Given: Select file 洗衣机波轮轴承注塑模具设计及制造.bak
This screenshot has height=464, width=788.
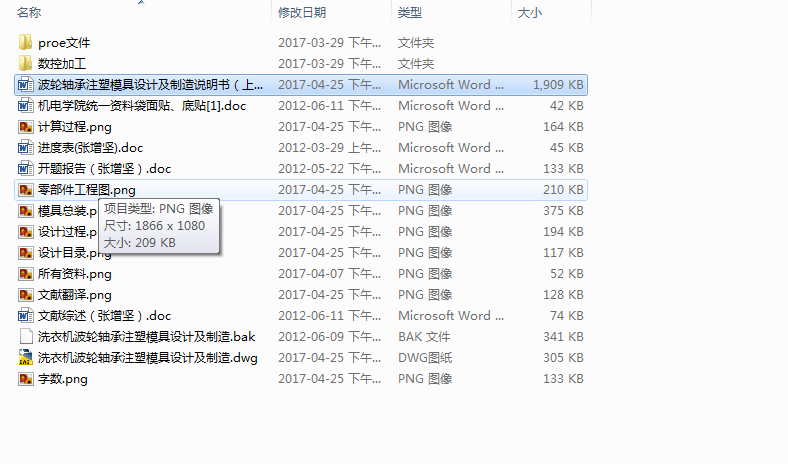Looking at the screenshot, I should 147,337.
